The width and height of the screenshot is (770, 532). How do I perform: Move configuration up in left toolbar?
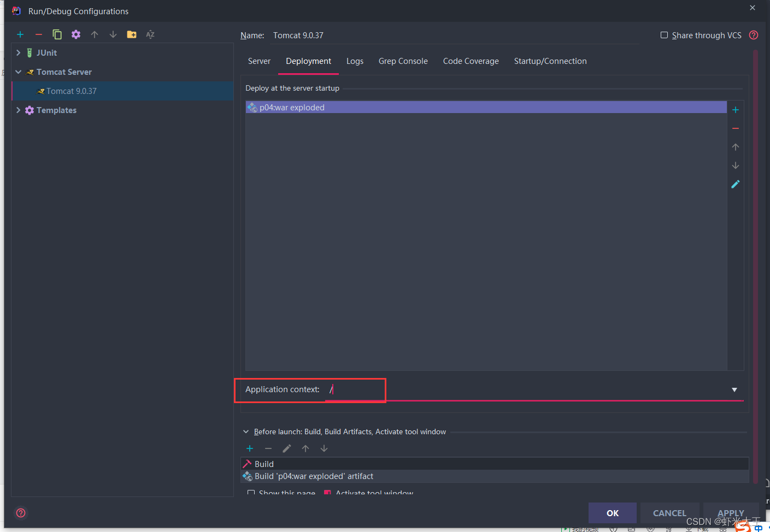(95, 34)
